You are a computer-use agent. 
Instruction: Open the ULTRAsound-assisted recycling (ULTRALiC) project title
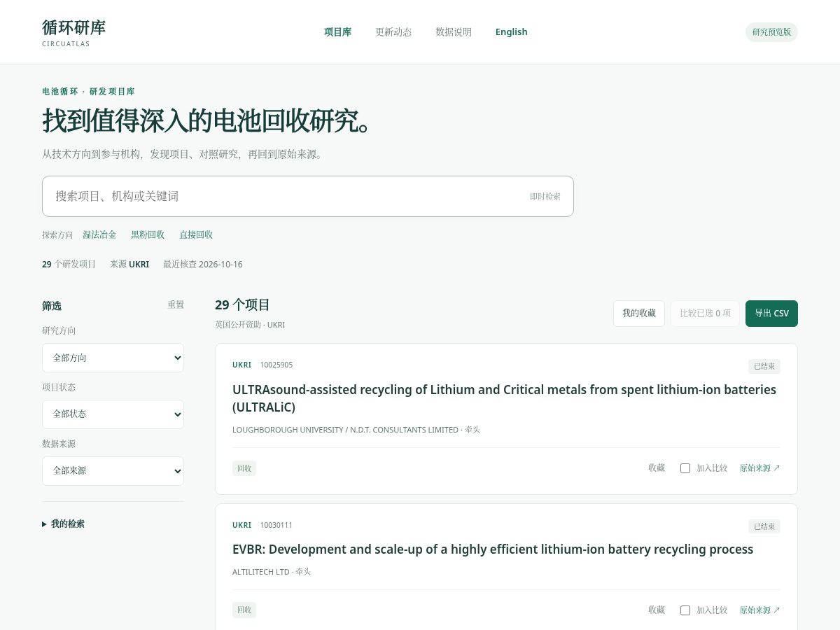(504, 398)
